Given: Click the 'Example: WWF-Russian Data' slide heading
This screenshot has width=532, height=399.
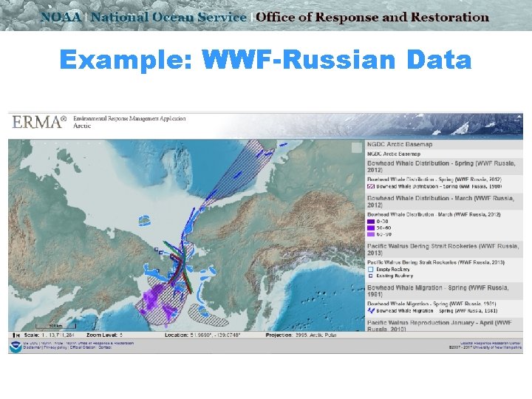Looking at the screenshot, I should tap(266, 60).
